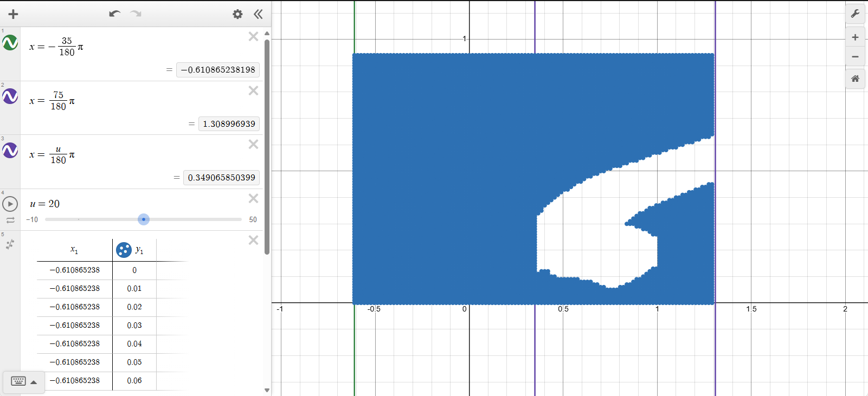Toggle visibility of expression 3 line
Viewport: 868px width, 396px height.
10,150
